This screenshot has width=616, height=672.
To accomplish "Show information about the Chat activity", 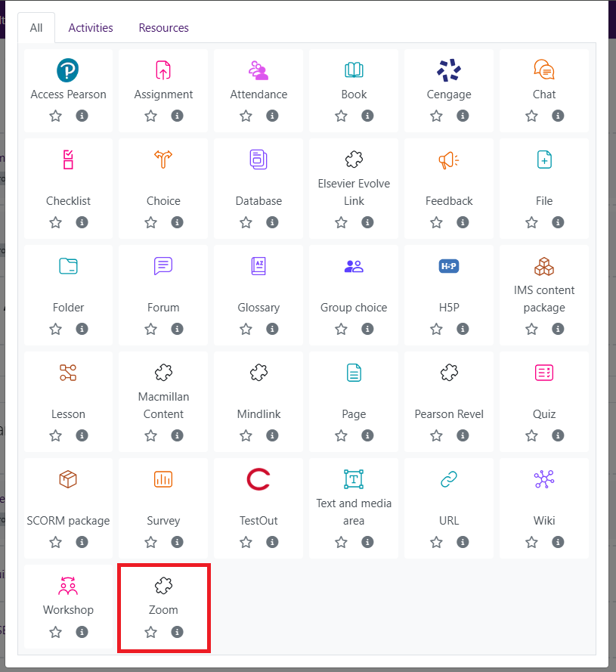I will pos(558,116).
